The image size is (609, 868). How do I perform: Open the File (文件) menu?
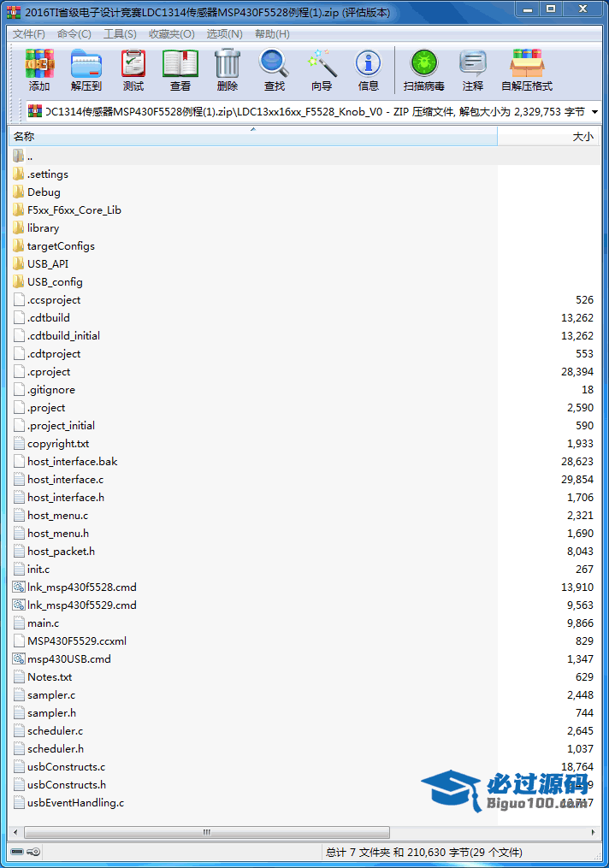29,33
